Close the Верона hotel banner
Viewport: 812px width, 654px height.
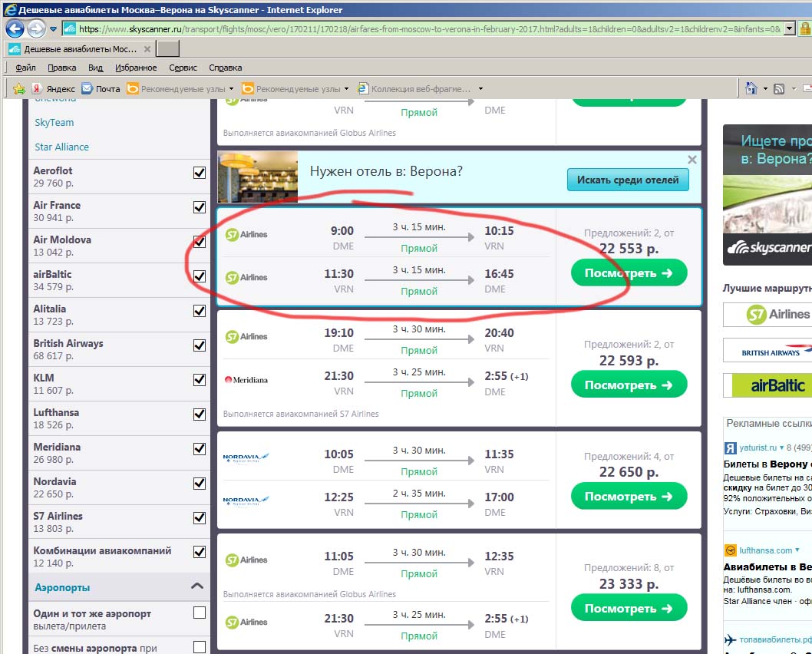[692, 160]
